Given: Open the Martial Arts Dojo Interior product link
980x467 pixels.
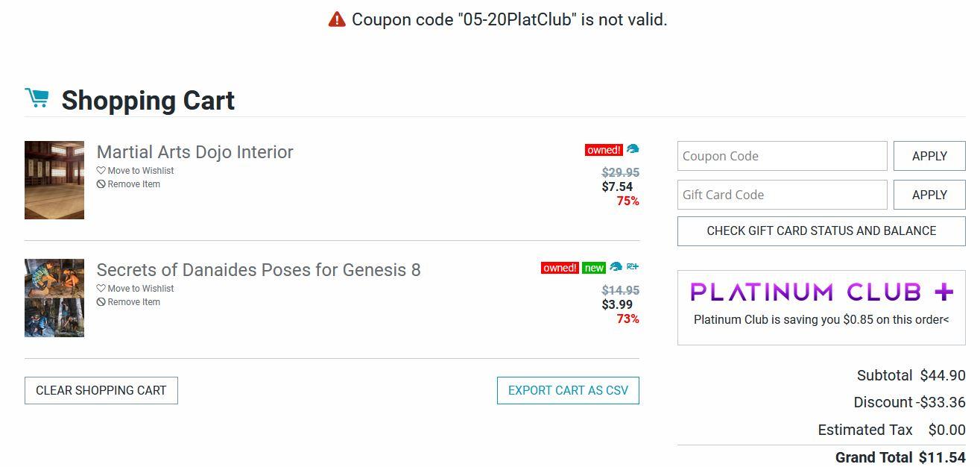Looking at the screenshot, I should (x=195, y=152).
